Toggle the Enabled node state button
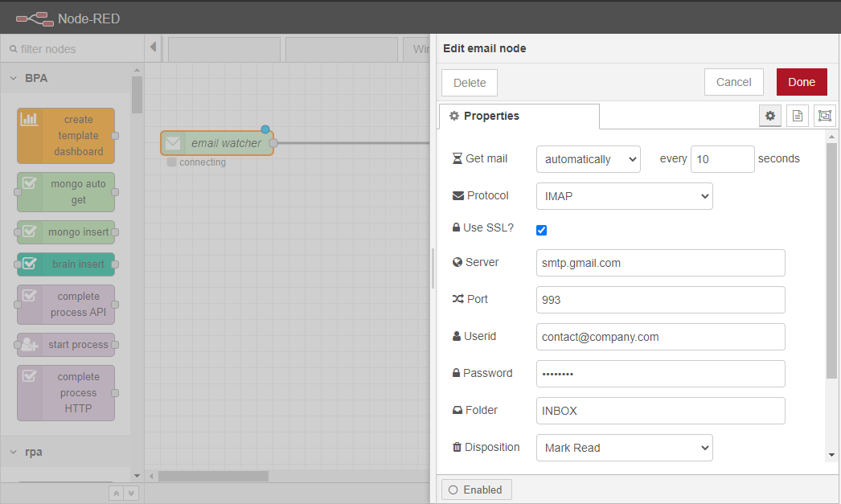This screenshot has width=841, height=504. click(x=477, y=490)
